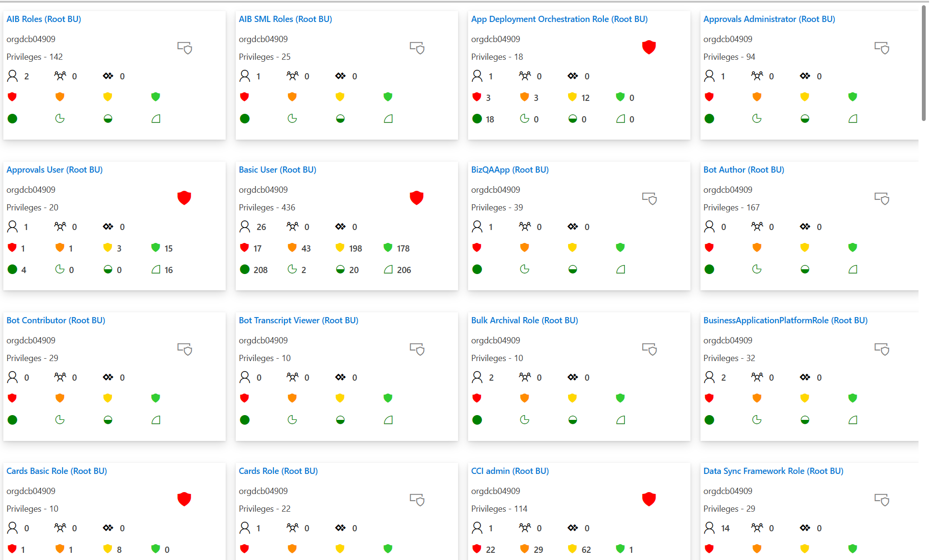Click the vertical scrollbar on the right edge
930x560 pixels.
(x=924, y=57)
